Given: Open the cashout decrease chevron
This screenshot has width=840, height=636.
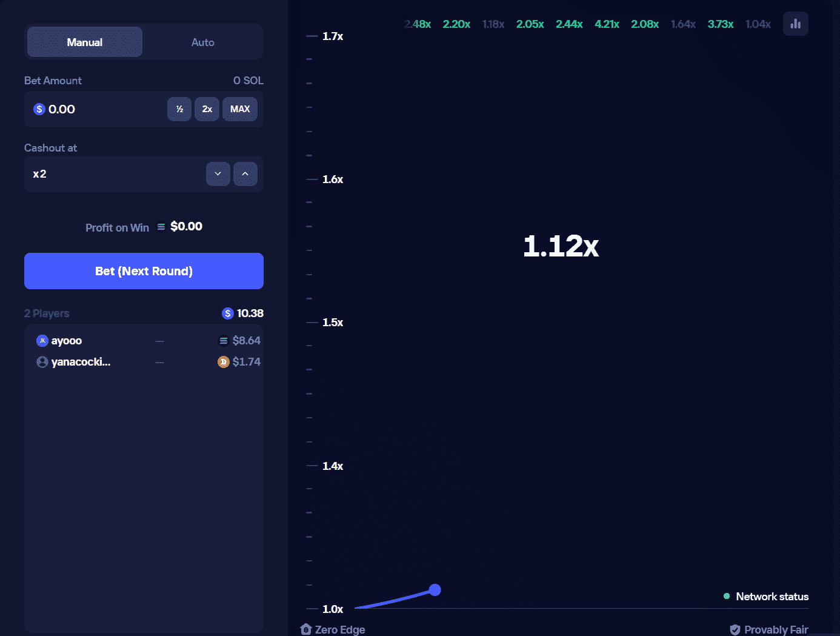Looking at the screenshot, I should click(x=218, y=174).
